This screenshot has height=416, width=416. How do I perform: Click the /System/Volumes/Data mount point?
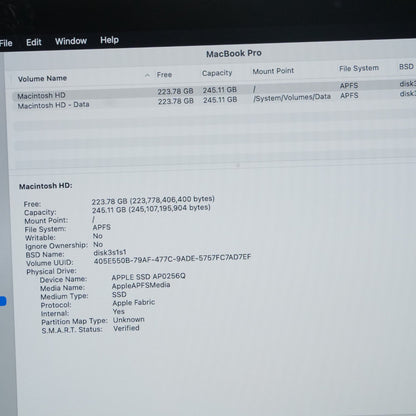pos(292,97)
